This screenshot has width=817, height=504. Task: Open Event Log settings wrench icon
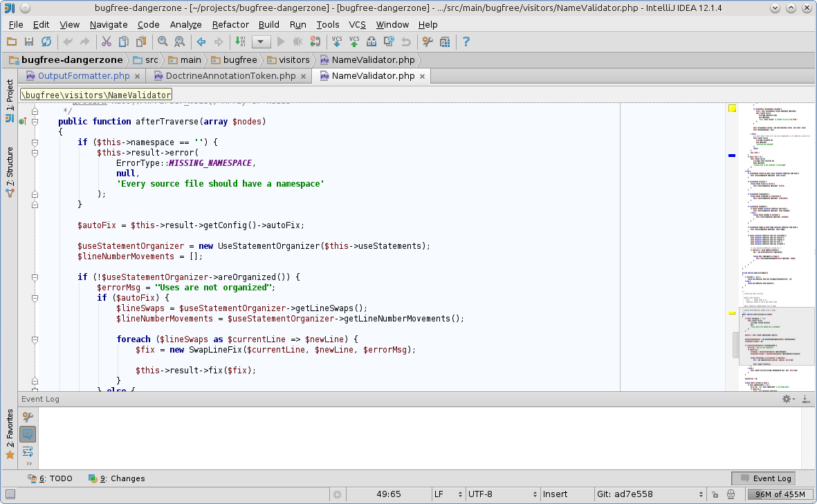tap(28, 417)
